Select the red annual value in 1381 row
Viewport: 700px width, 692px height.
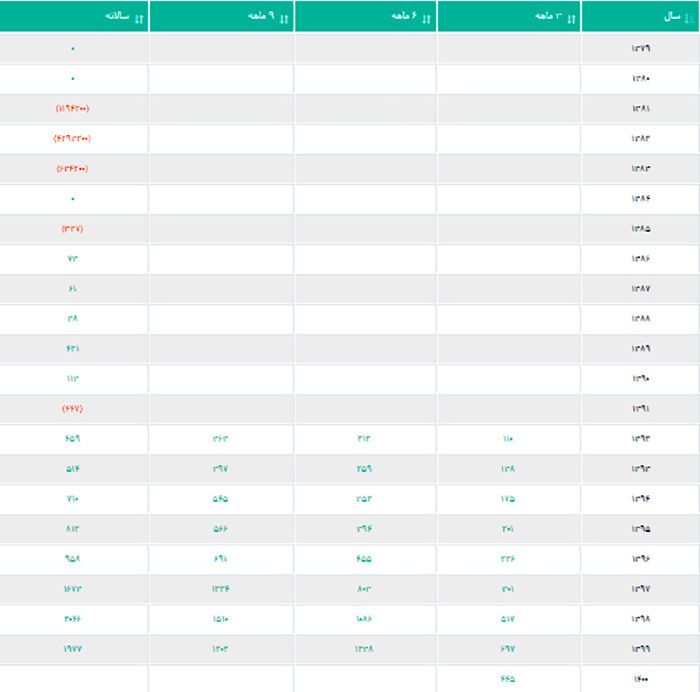73,108
